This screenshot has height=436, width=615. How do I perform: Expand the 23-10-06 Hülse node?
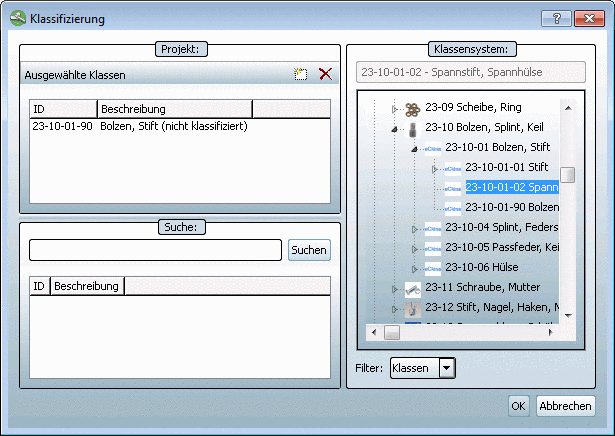click(x=415, y=269)
